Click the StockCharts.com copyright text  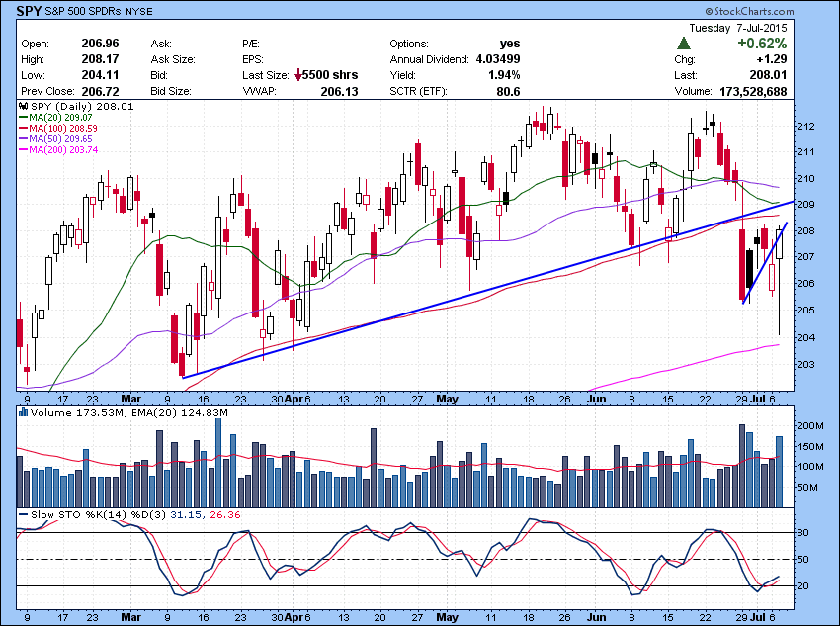pyautogui.click(x=749, y=11)
